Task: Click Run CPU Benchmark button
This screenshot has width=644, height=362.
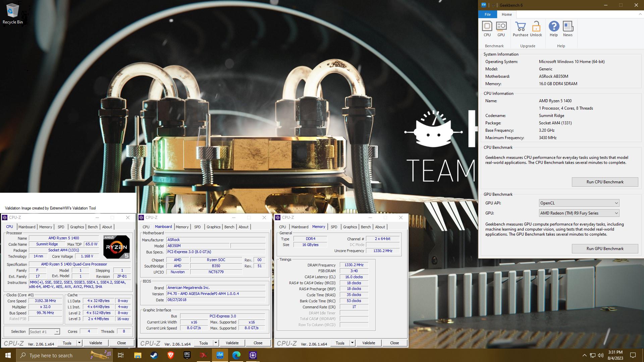Action: tap(605, 182)
